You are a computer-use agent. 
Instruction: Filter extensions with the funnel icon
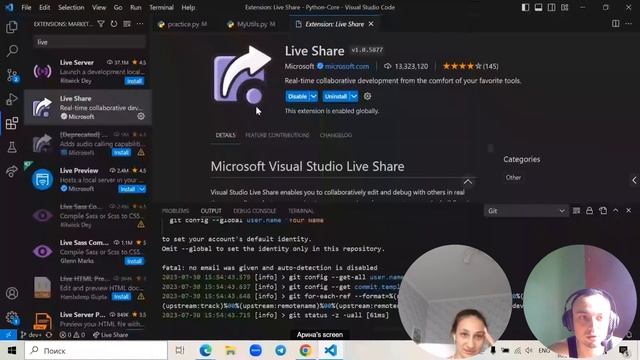(101, 24)
